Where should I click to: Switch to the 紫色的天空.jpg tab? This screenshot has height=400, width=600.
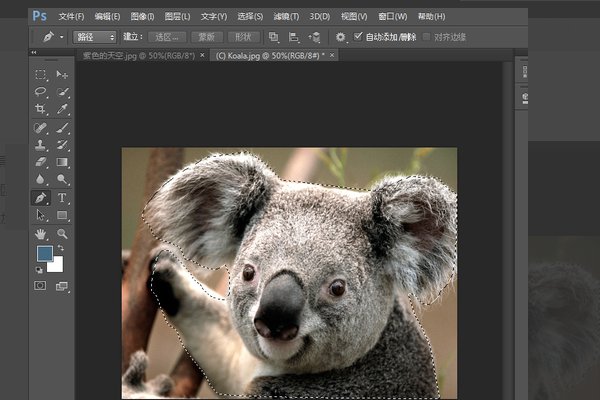137,56
